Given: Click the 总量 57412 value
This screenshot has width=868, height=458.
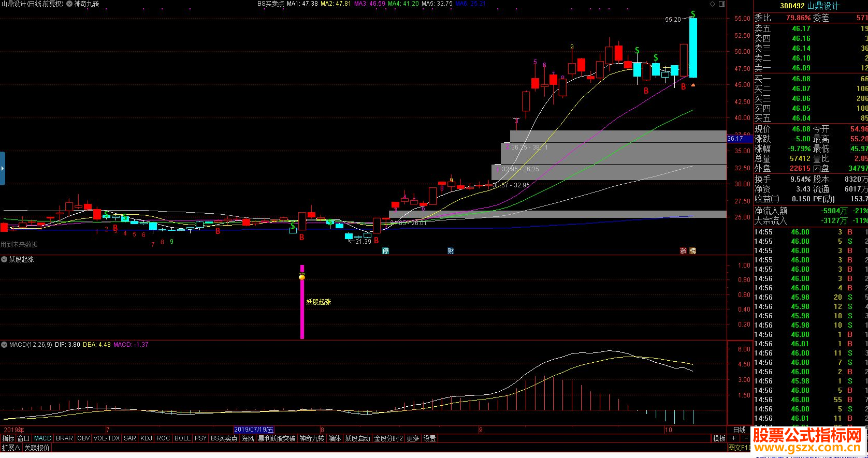Looking at the screenshot, I should [x=800, y=158].
